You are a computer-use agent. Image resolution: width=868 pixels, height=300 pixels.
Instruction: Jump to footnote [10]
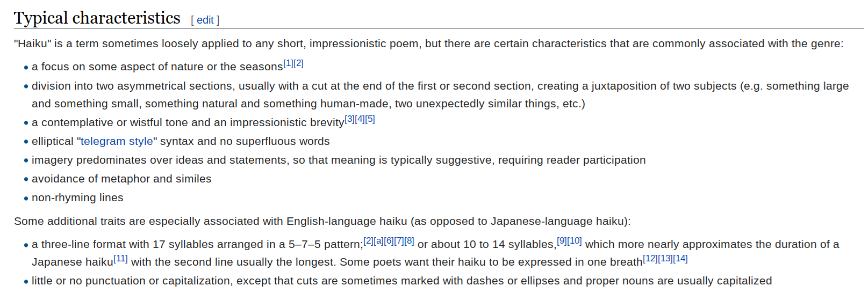pos(575,241)
